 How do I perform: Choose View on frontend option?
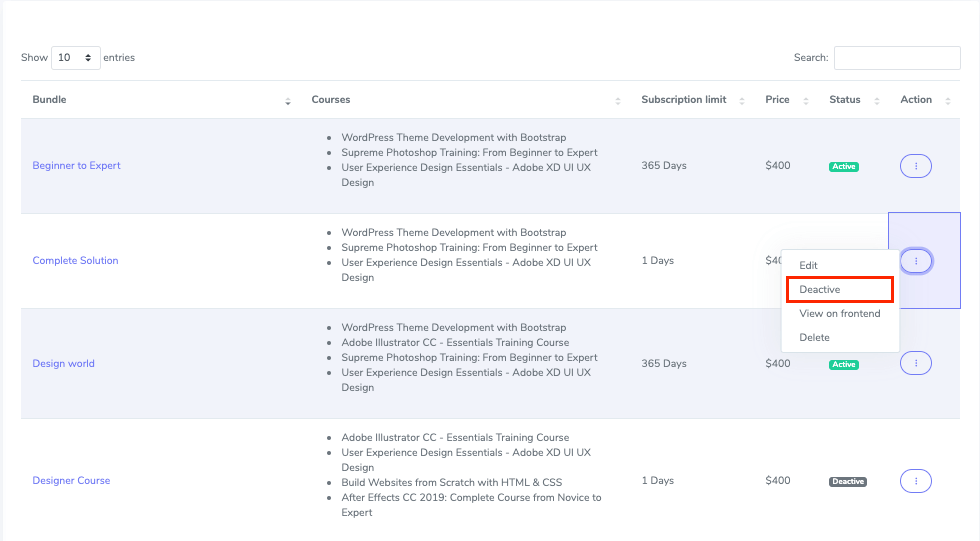[x=840, y=314]
